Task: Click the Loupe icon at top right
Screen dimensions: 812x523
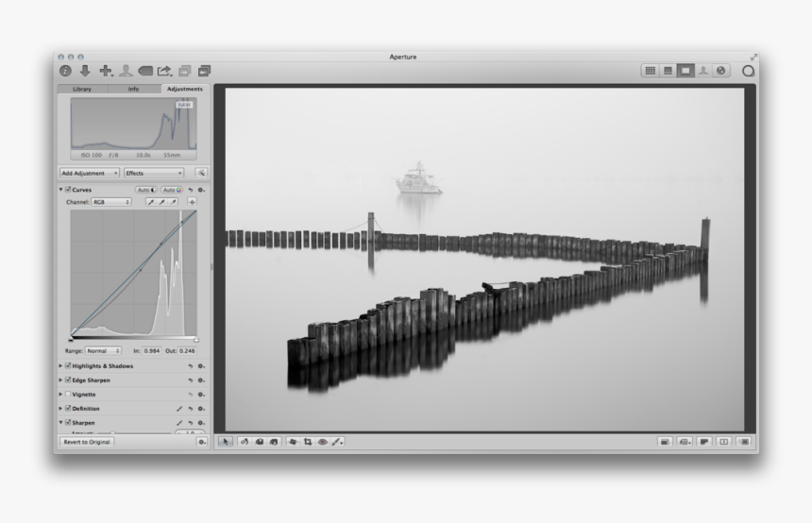Action: pyautogui.click(x=749, y=71)
